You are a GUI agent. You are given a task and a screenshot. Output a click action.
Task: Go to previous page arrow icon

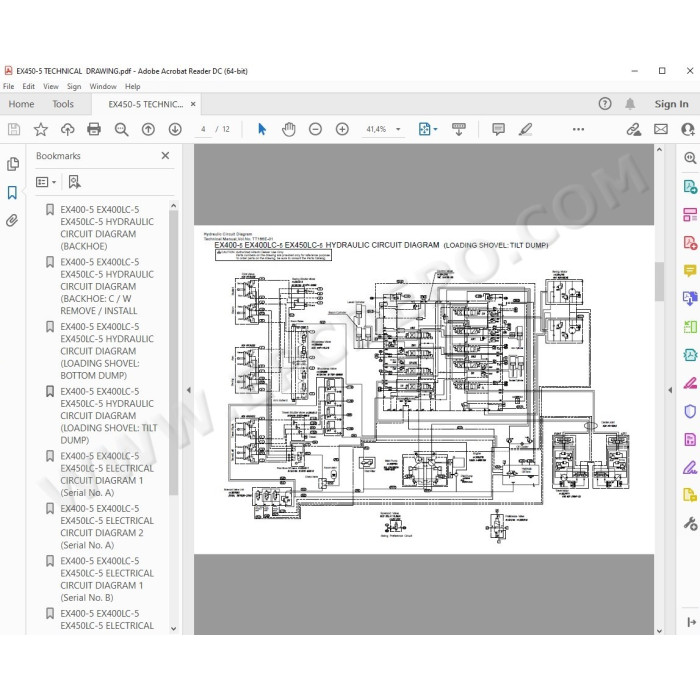[x=148, y=129]
